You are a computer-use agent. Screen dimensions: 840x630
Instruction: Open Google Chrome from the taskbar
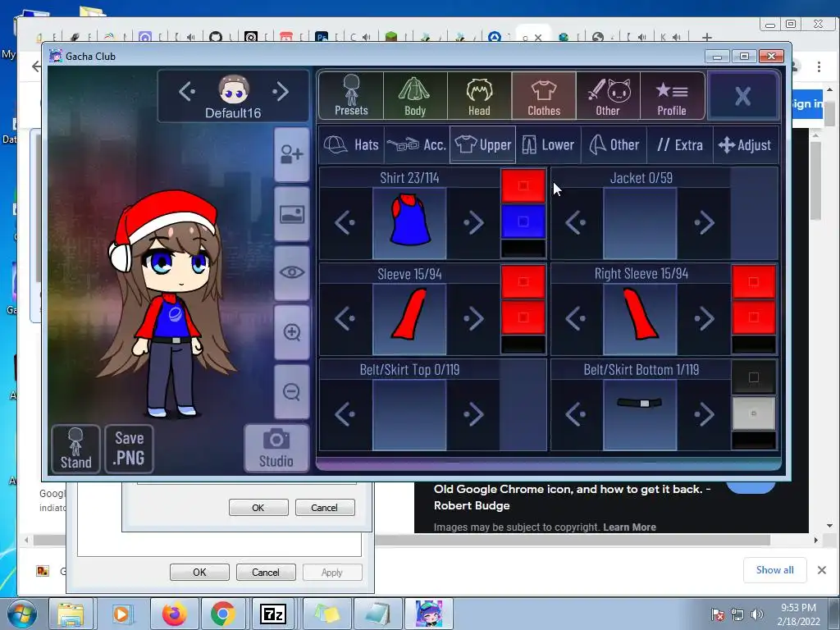click(x=223, y=614)
